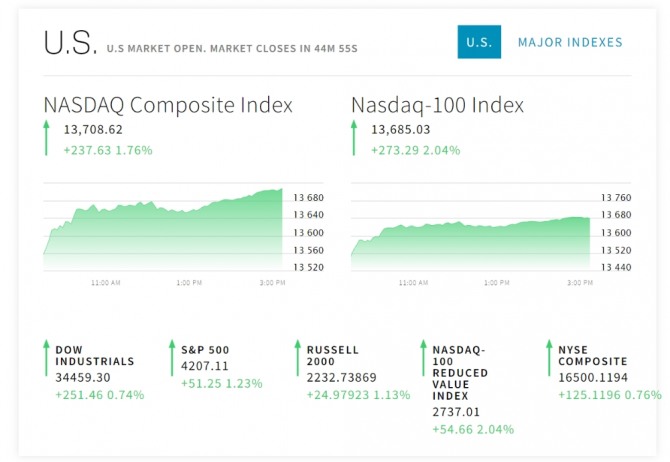Click green up arrow beside Nasdaq-100 Index
Image resolution: width=670 pixels, height=462 pixels.
click(353, 138)
